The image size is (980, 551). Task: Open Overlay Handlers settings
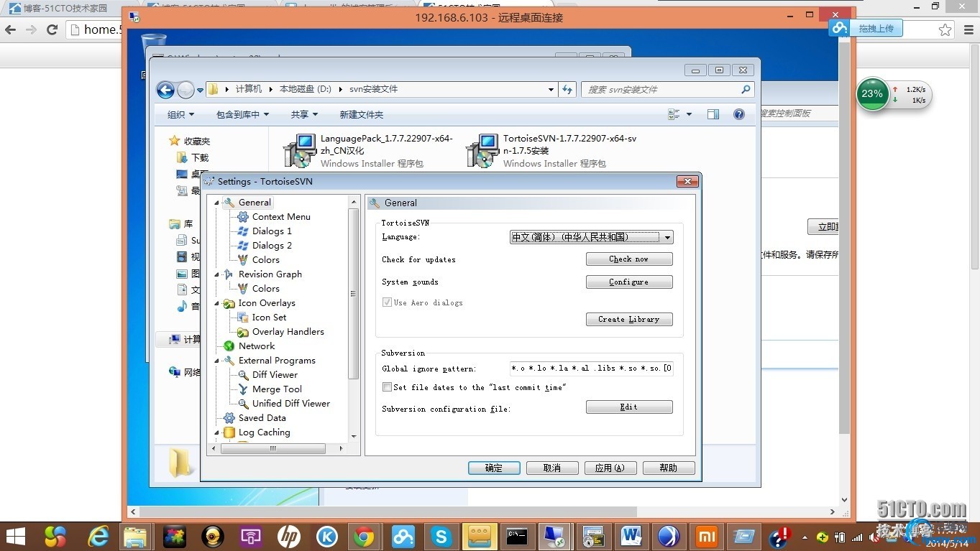(x=288, y=332)
